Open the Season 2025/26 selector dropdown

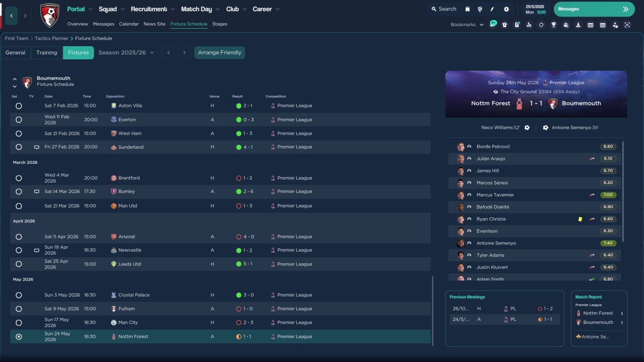point(126,53)
